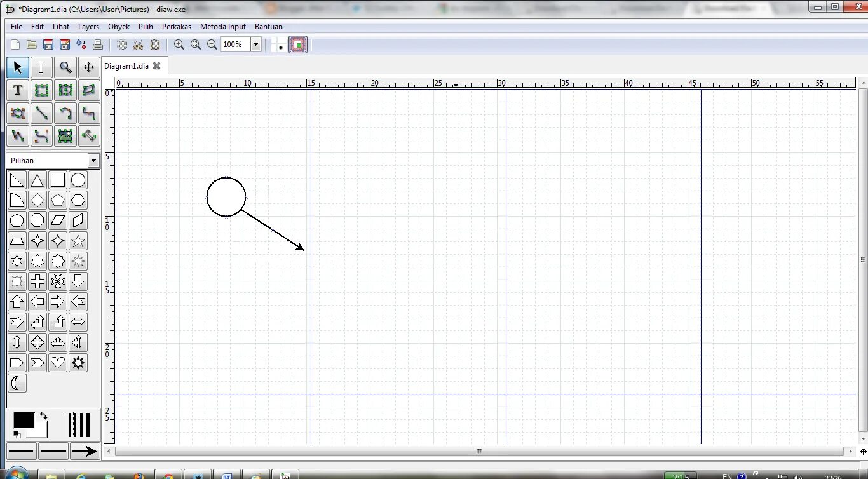
Task: Open the Pilihan sheet dropdown
Action: (x=93, y=160)
